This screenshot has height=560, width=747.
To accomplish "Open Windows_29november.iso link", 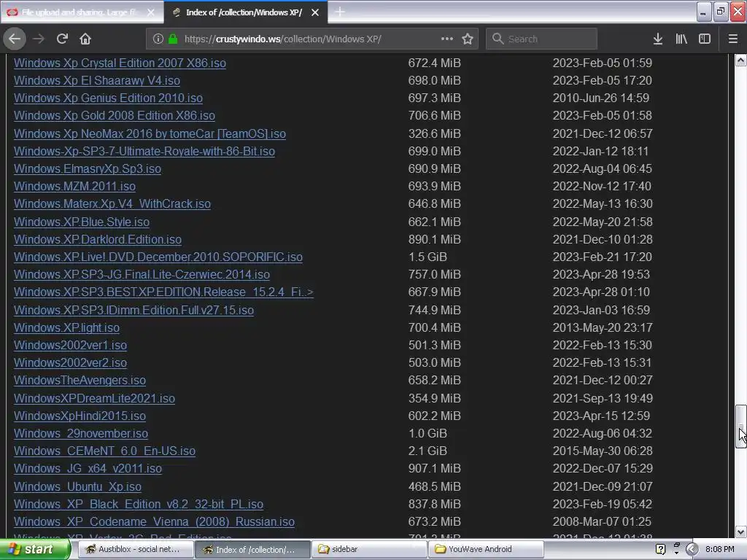I will tap(81, 433).
